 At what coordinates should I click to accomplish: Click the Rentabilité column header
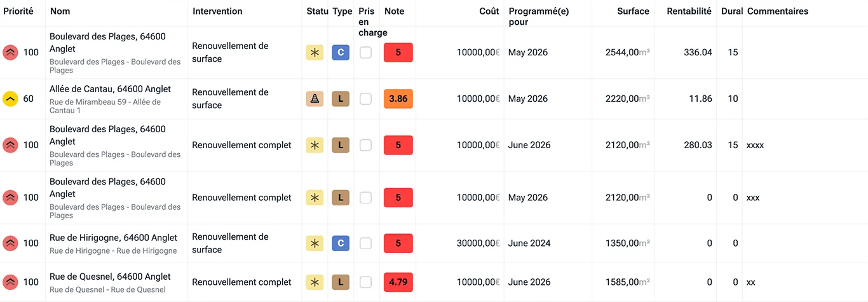click(689, 11)
